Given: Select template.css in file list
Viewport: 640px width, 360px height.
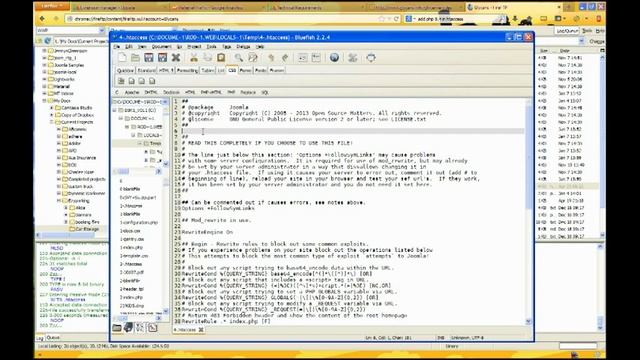Looking at the screenshot, I should pos(134,256).
